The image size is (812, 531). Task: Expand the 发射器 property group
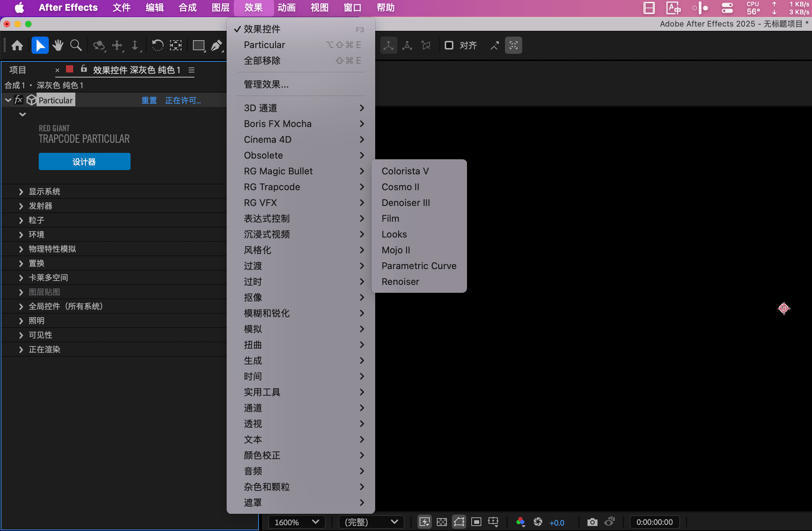(21, 206)
